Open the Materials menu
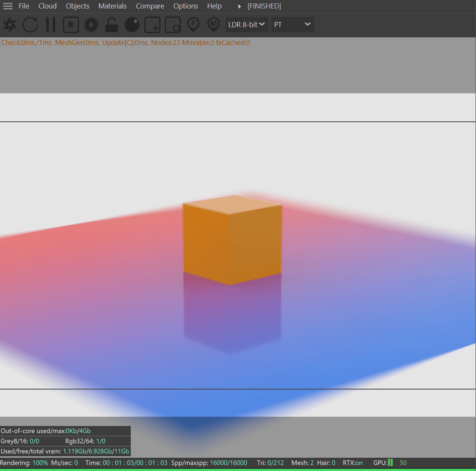This screenshot has width=476, height=471. (113, 6)
